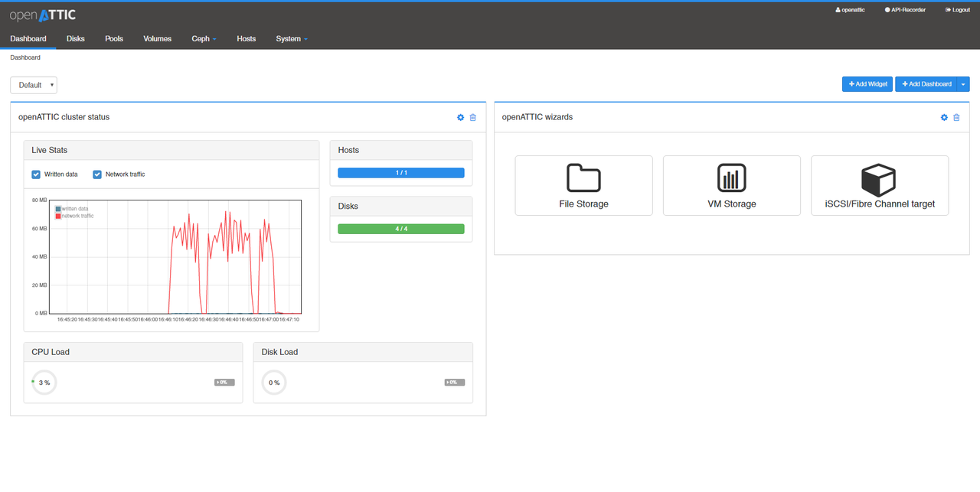Image resolution: width=980 pixels, height=492 pixels.
Task: Open wizards widget settings gear
Action: click(x=944, y=117)
